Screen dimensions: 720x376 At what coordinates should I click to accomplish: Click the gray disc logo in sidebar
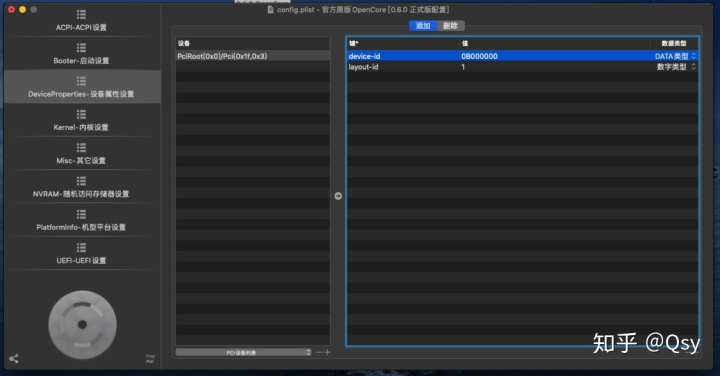click(x=83, y=325)
